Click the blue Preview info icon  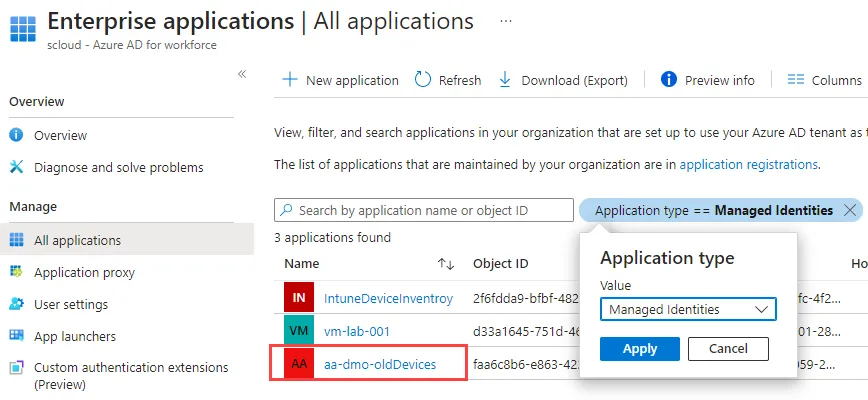669,80
